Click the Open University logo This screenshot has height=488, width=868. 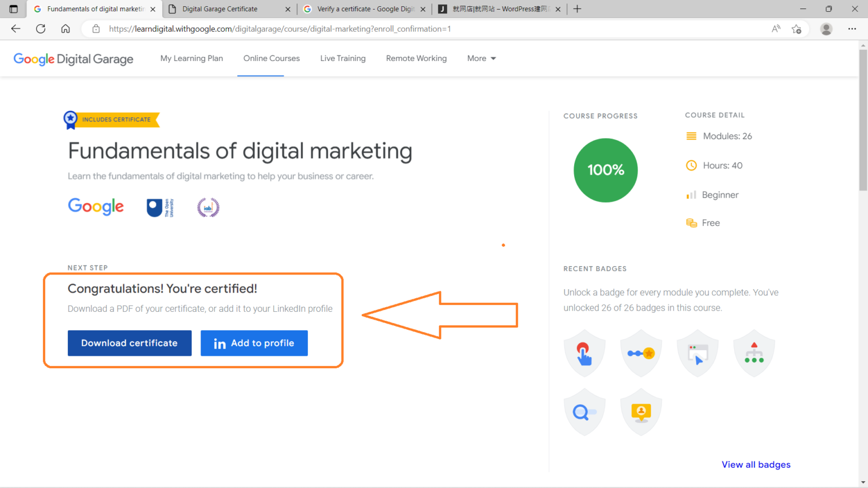click(160, 208)
